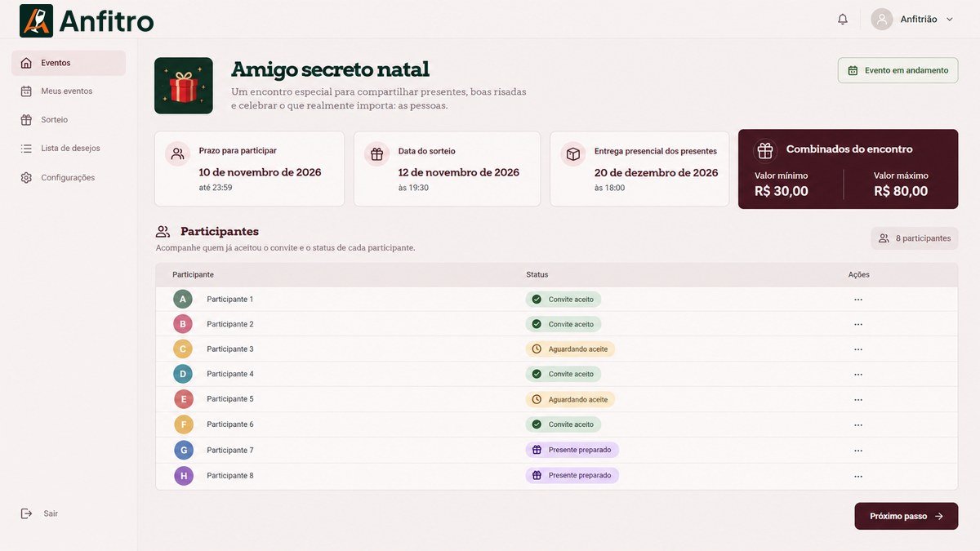Click the Amigo secreto natal title
This screenshot has width=980, height=551.
tap(330, 69)
